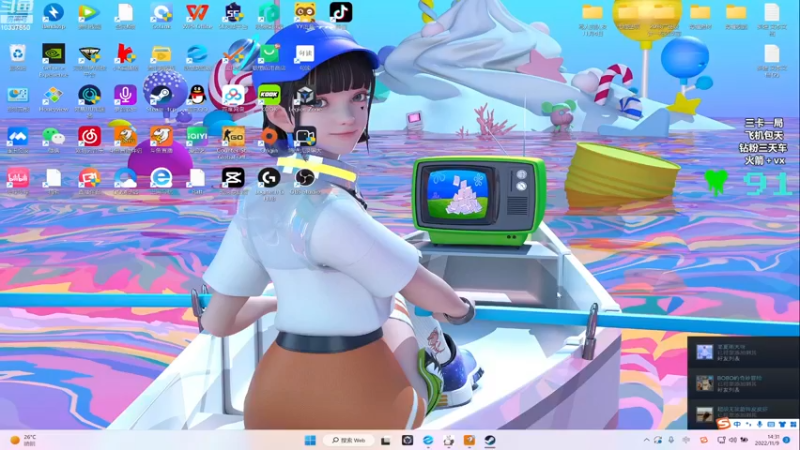Toggle the taskbar microphone tray icon
Image resolution: width=800 pixels, height=450 pixels.
point(671,440)
